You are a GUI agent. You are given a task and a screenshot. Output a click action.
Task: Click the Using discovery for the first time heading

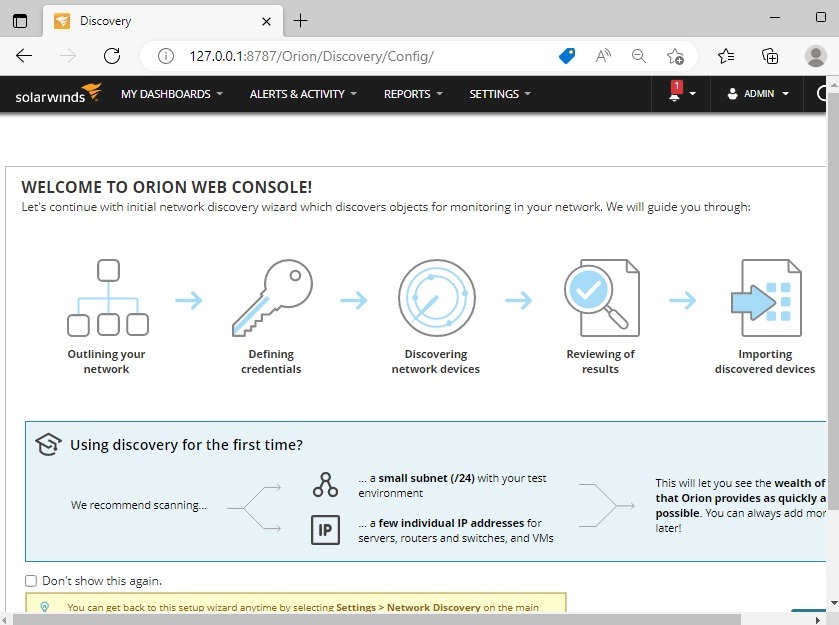click(x=186, y=445)
